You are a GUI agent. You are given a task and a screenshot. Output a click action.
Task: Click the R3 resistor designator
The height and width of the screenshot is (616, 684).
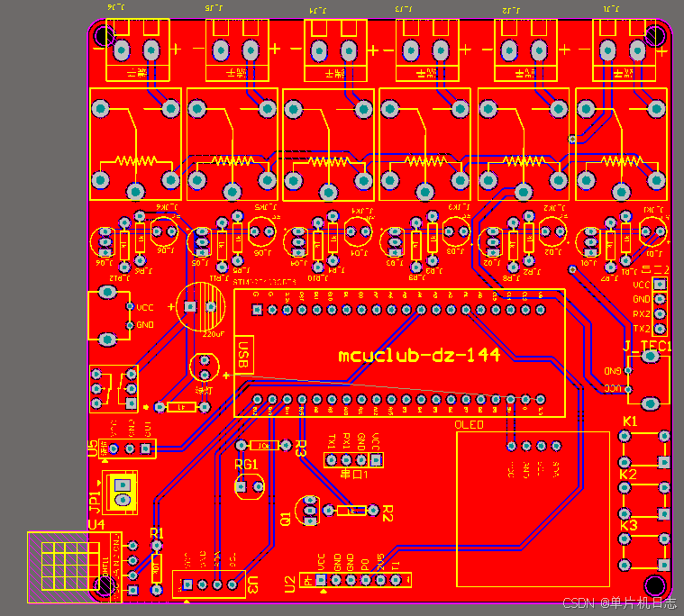click(301, 448)
